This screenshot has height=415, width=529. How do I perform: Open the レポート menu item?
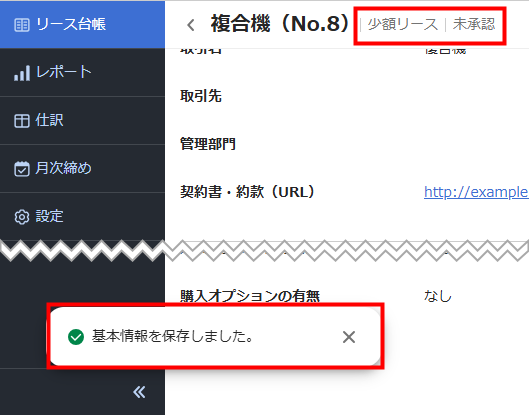click(x=82, y=73)
